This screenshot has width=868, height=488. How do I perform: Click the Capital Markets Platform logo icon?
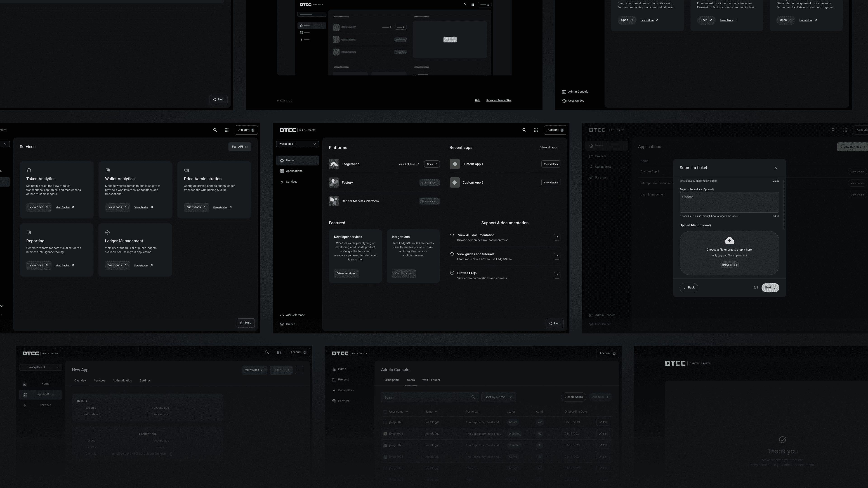coord(334,201)
